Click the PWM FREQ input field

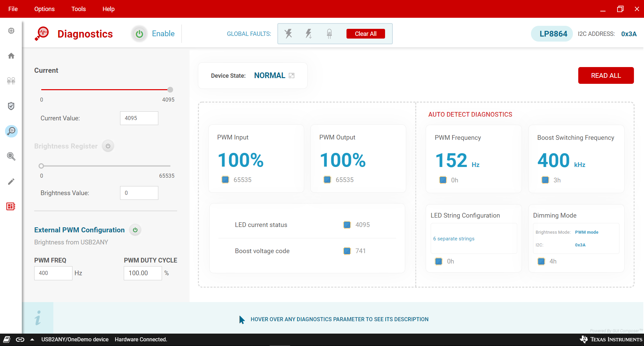point(53,273)
